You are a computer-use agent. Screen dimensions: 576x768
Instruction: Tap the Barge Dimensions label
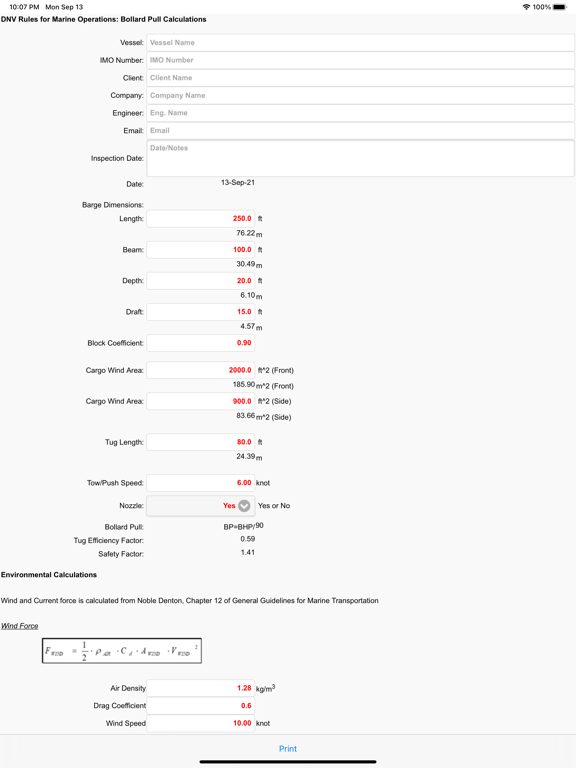[x=113, y=205]
